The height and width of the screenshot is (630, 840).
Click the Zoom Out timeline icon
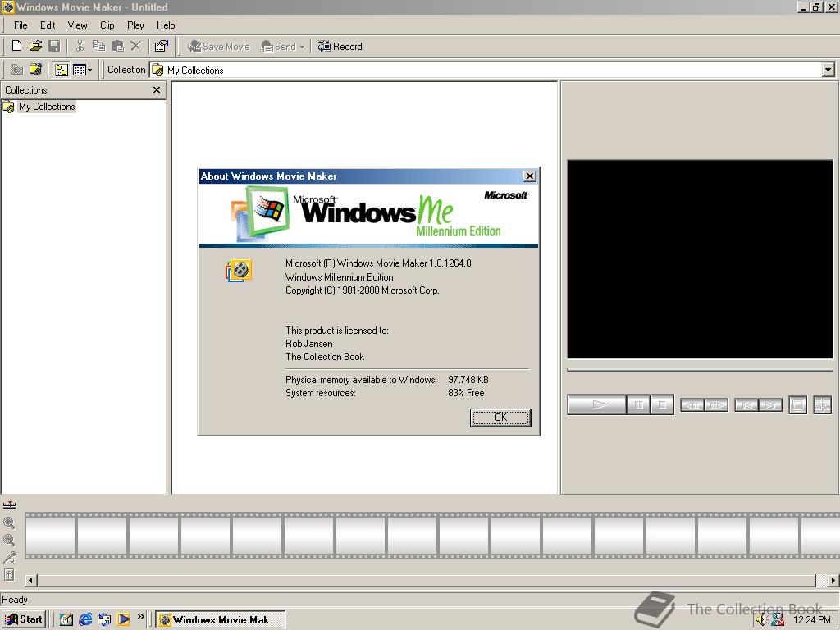click(9, 540)
